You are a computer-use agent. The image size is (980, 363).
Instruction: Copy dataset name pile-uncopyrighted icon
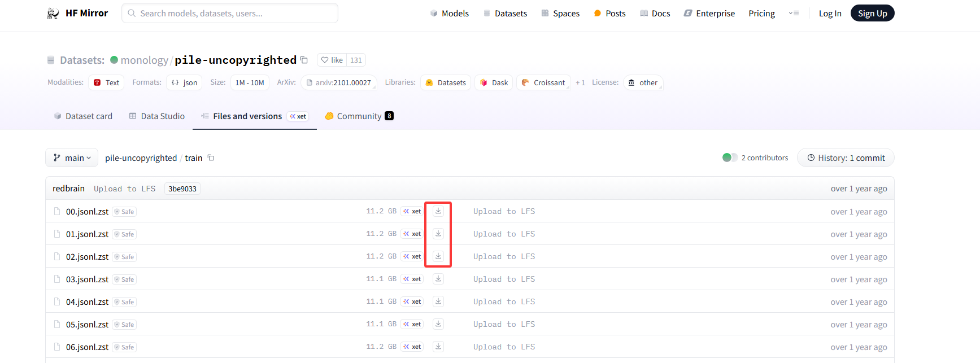point(304,60)
